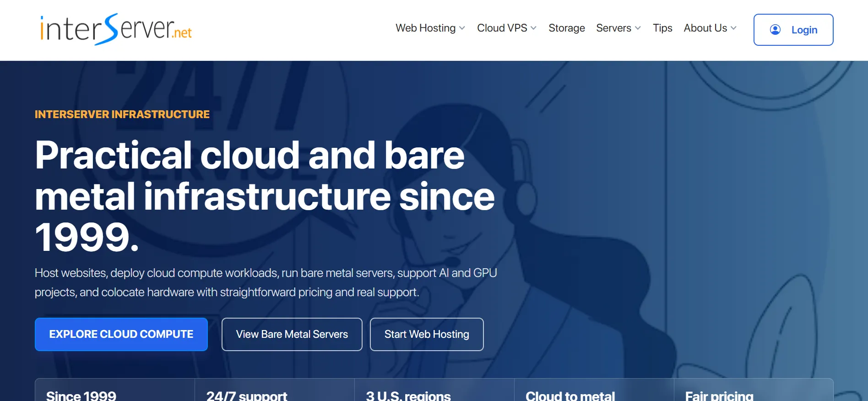
Task: Expand the Web Hosting dropdown chevron
Action: (x=462, y=28)
